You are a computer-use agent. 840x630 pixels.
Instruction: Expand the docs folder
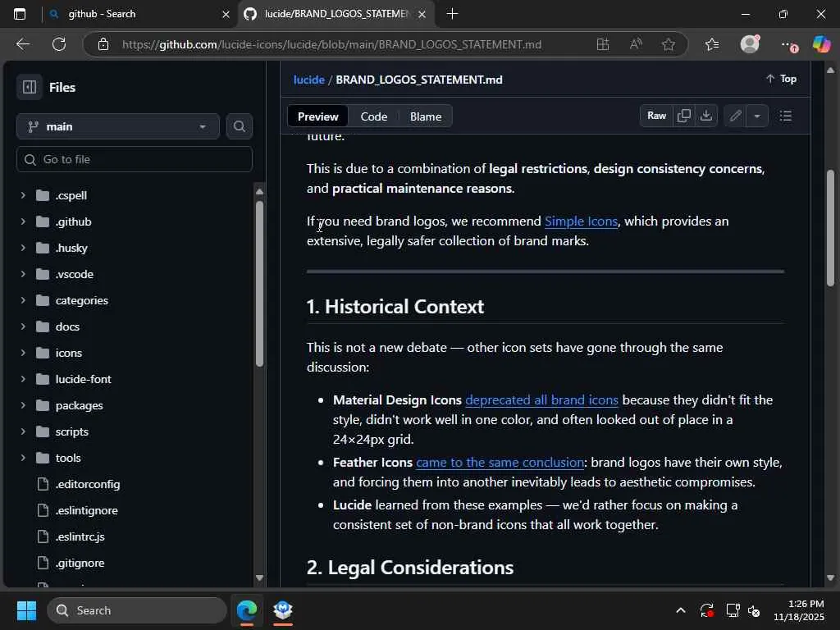(x=22, y=326)
